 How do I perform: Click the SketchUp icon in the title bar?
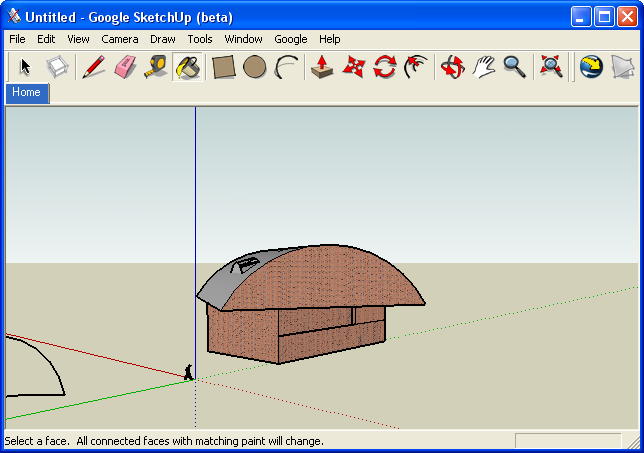pyautogui.click(x=14, y=16)
